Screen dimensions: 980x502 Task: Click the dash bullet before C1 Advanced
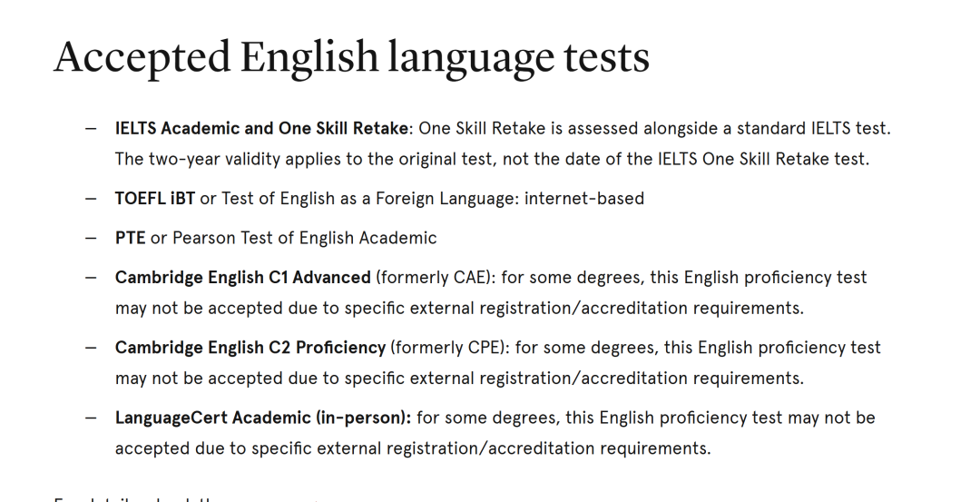(92, 277)
